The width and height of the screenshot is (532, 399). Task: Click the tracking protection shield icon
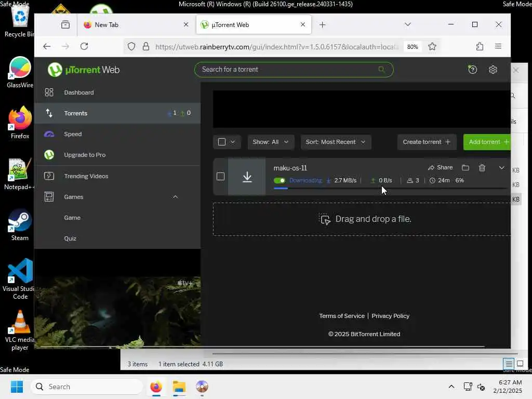pos(131,46)
